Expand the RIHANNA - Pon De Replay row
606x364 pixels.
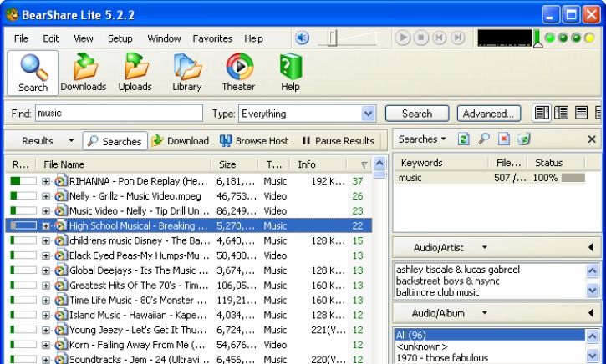(x=46, y=181)
